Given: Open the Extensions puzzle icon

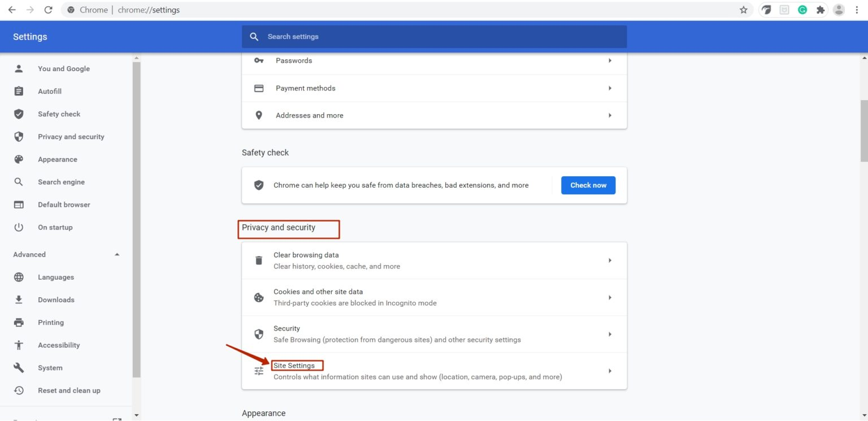Looking at the screenshot, I should click(821, 10).
